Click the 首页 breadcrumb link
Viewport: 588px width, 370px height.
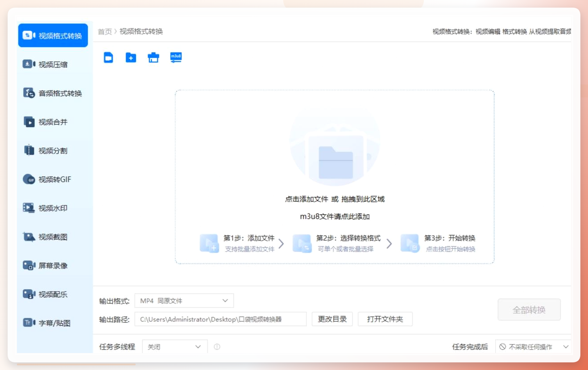click(x=105, y=32)
